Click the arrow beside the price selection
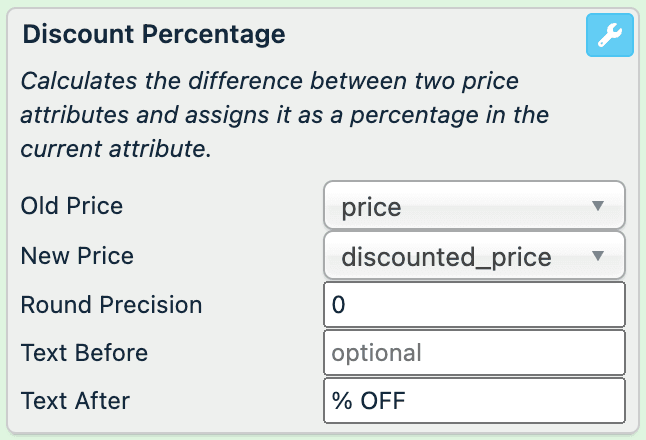This screenshot has height=440, width=646. (x=598, y=206)
